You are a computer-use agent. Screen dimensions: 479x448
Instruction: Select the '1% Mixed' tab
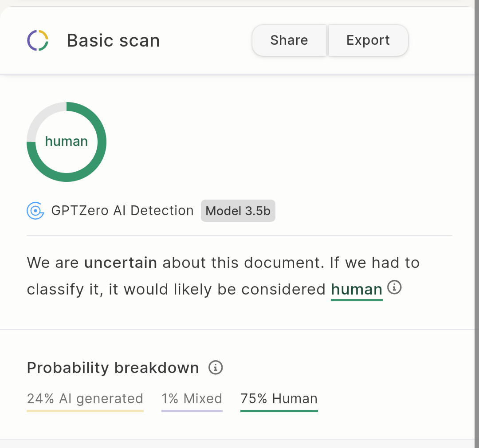coord(192,398)
